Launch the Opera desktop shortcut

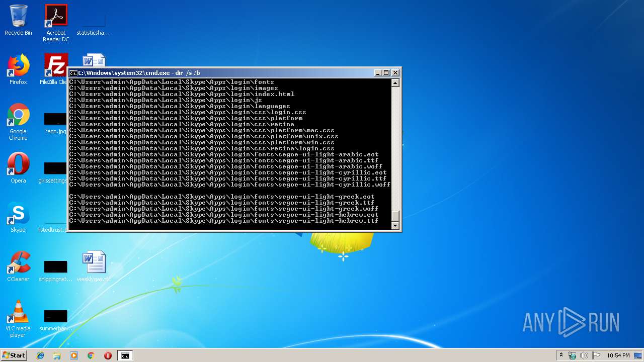[18, 168]
